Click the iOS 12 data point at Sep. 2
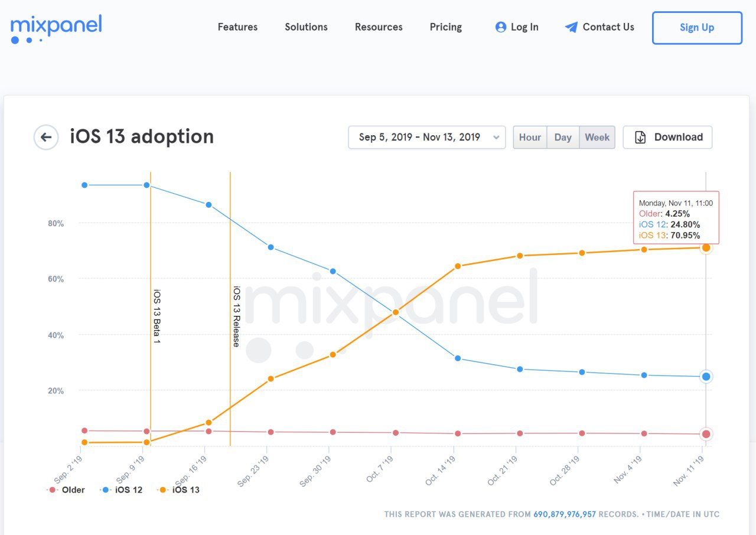This screenshot has width=756, height=535. (84, 185)
